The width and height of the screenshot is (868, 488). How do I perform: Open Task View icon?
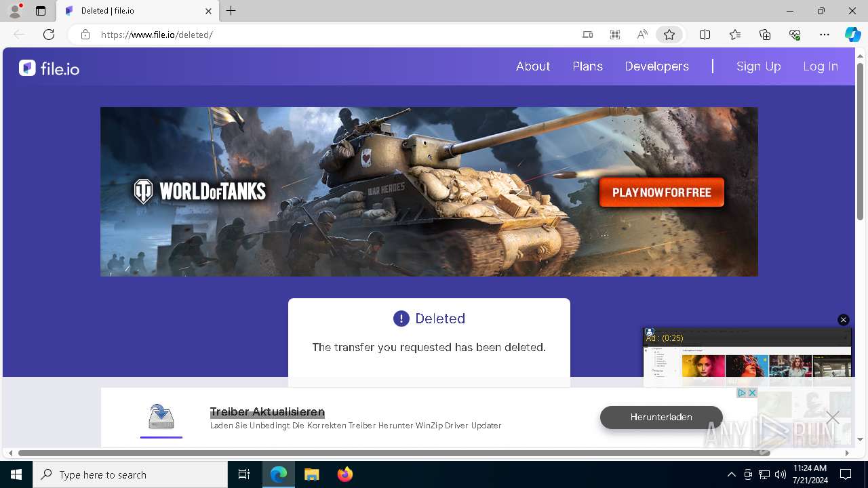point(244,474)
